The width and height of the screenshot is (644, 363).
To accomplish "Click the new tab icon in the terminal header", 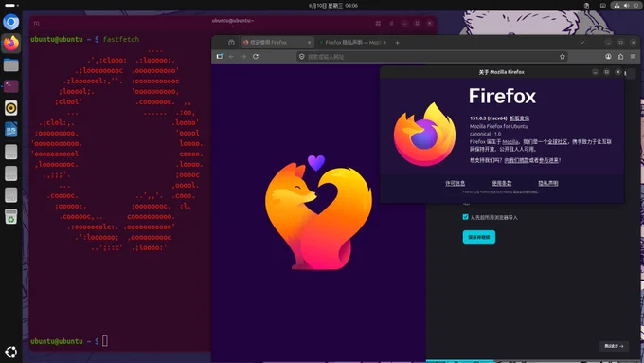I will (x=37, y=24).
